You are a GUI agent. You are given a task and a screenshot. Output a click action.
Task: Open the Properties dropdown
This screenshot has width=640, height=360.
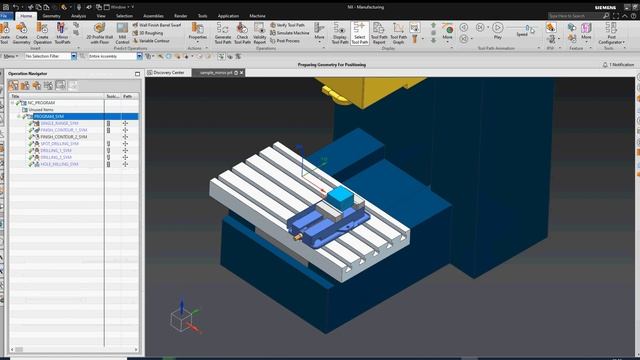pos(198,33)
